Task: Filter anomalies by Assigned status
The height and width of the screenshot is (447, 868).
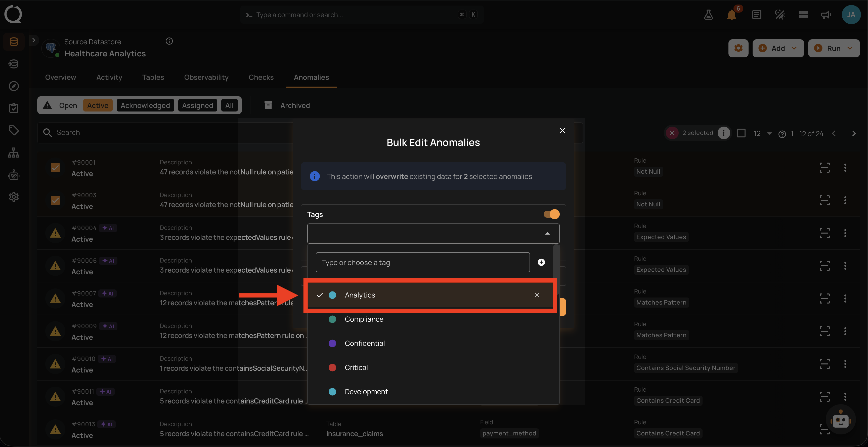Action: coord(197,105)
